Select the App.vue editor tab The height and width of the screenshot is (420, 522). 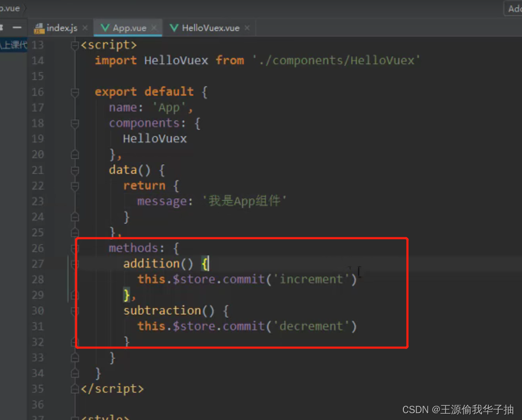tap(128, 28)
